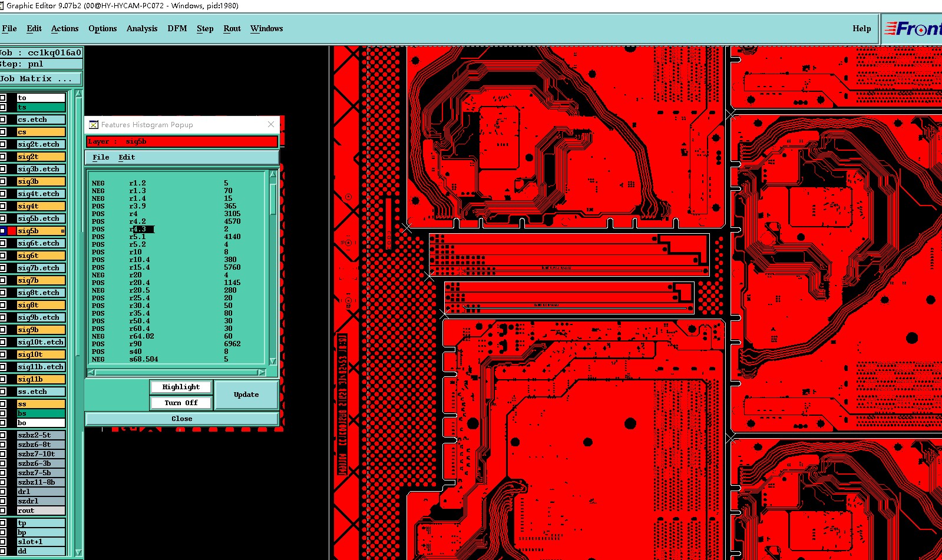Click the Layer : sig5b red field
Screen dimensions: 942x560
click(x=181, y=141)
